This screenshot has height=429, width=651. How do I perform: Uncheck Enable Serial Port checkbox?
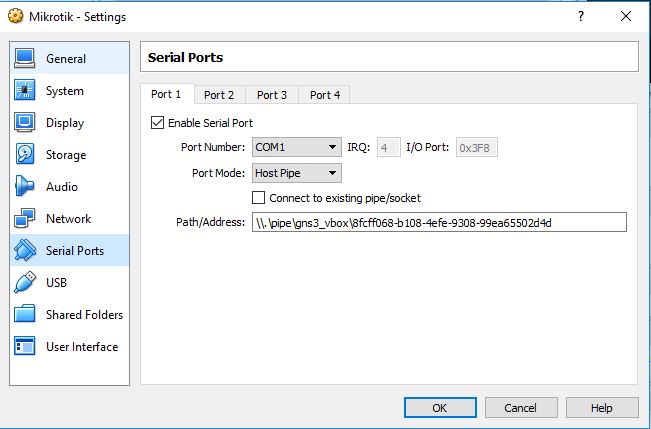point(157,123)
